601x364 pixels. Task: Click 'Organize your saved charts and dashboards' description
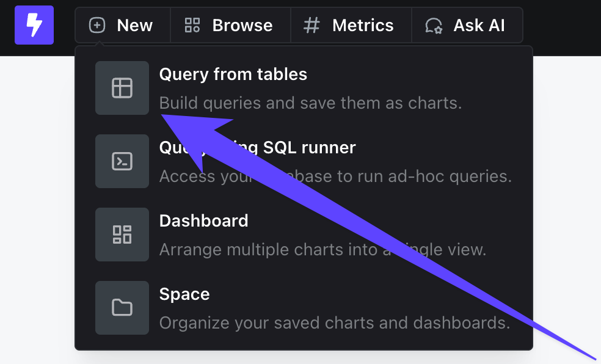click(335, 322)
